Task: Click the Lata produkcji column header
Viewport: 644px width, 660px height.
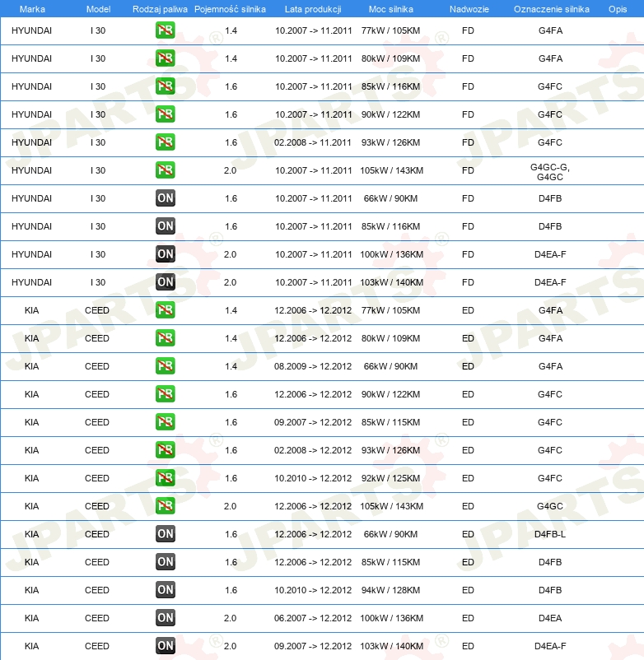Action: (313, 9)
